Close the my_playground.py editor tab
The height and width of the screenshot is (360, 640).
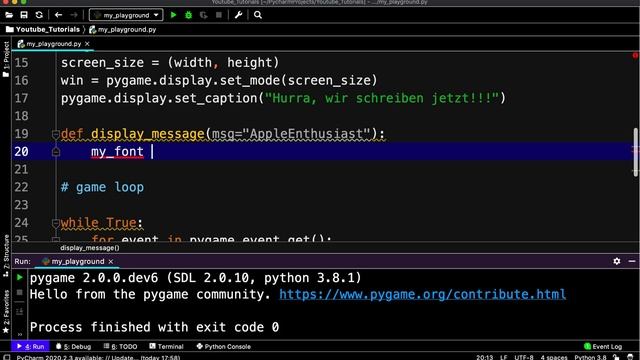[87, 44]
